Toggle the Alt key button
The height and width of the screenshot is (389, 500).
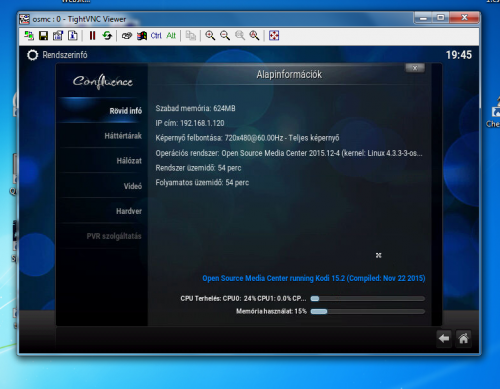click(171, 36)
